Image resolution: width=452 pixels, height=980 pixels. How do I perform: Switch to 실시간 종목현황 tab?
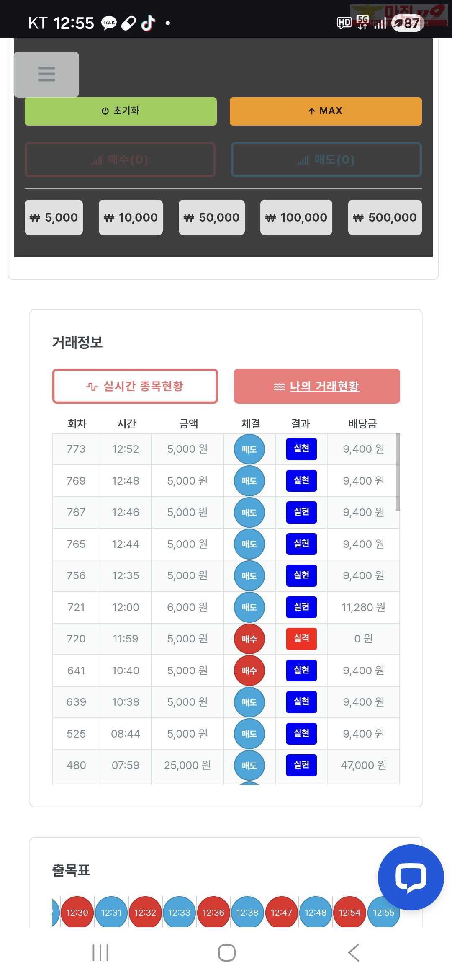click(x=135, y=386)
